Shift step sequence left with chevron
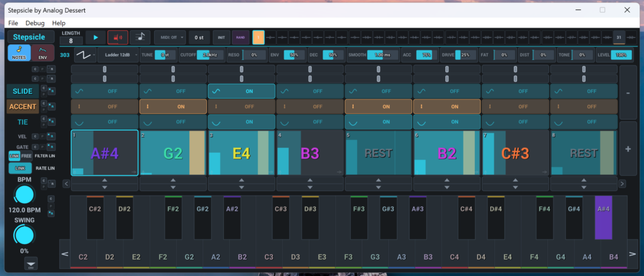The width and height of the screenshot is (644, 276). 66,184
